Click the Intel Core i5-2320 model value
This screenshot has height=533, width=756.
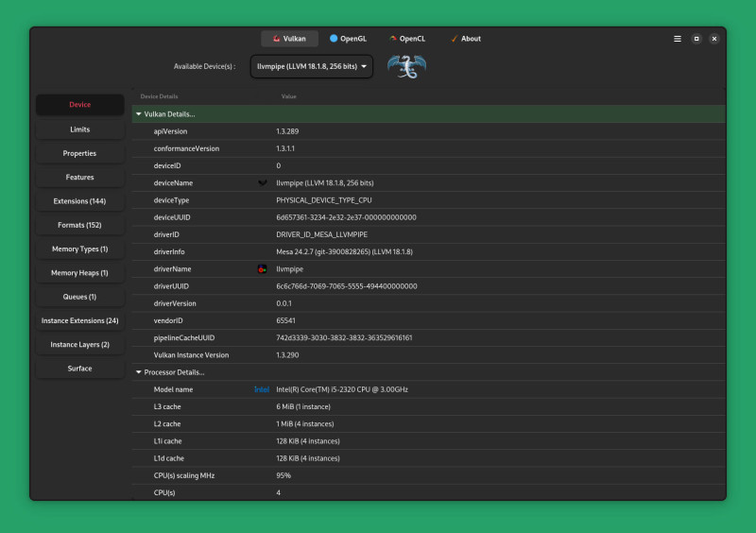(342, 389)
